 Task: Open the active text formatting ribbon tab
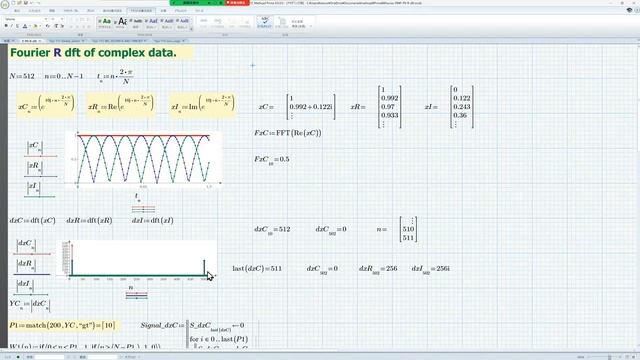tap(141, 11)
